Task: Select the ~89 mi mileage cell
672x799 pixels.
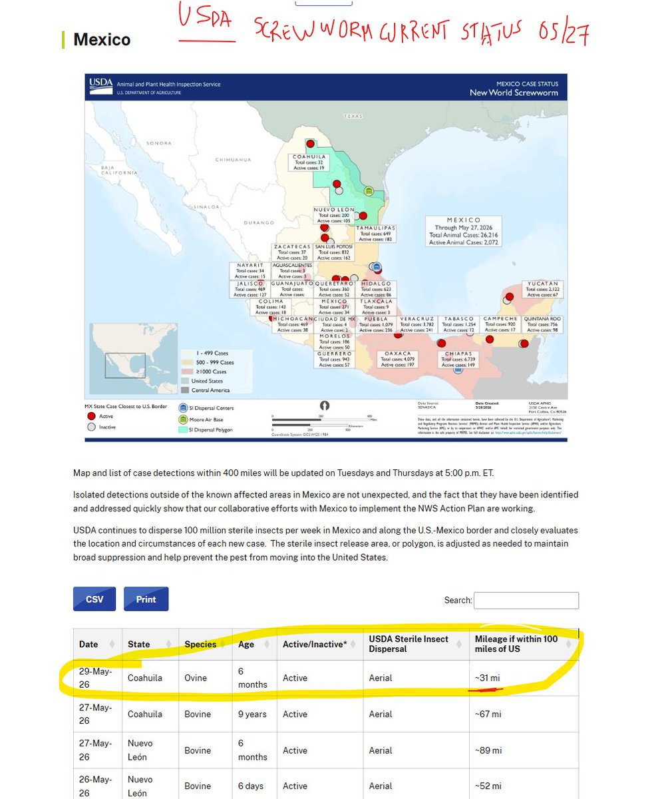Action: (524, 750)
